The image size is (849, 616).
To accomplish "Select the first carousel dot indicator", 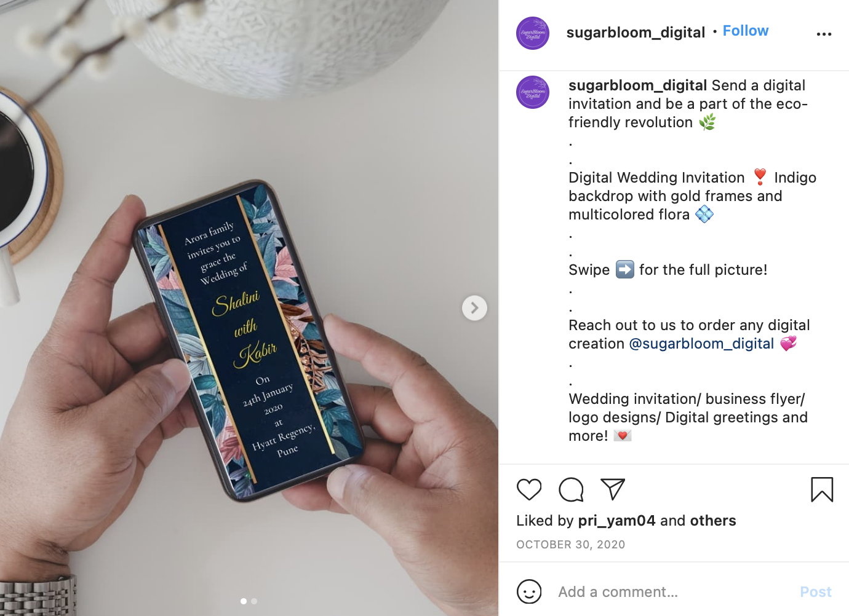I will [244, 601].
